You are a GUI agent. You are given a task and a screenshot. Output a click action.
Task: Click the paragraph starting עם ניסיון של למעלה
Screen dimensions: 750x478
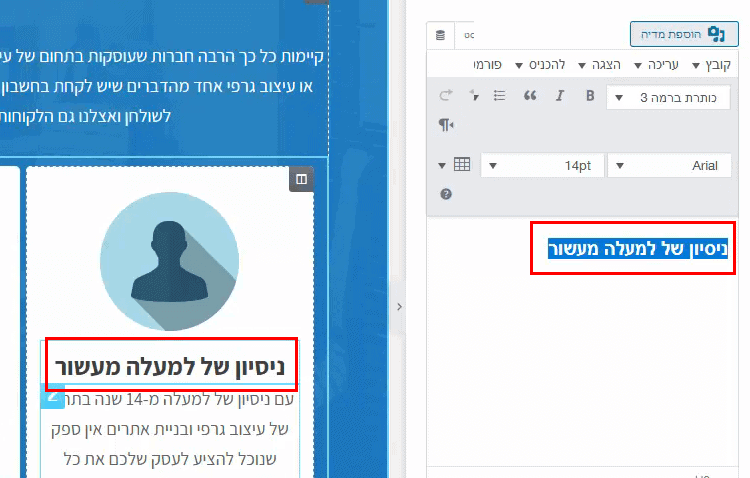pos(179,400)
